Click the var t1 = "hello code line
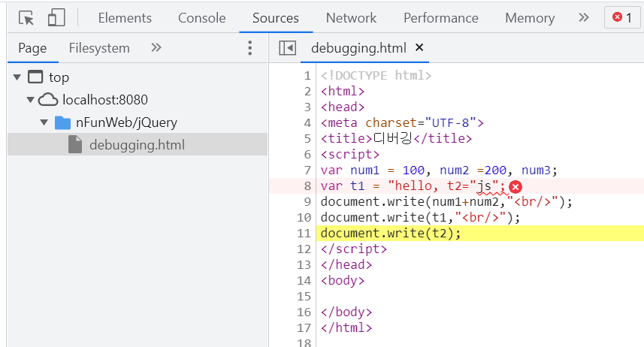The height and width of the screenshot is (347, 644). pos(413,186)
